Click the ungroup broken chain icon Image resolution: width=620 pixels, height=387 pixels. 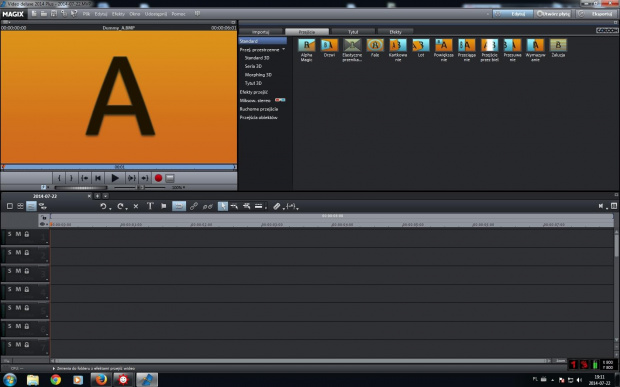[x=208, y=206]
